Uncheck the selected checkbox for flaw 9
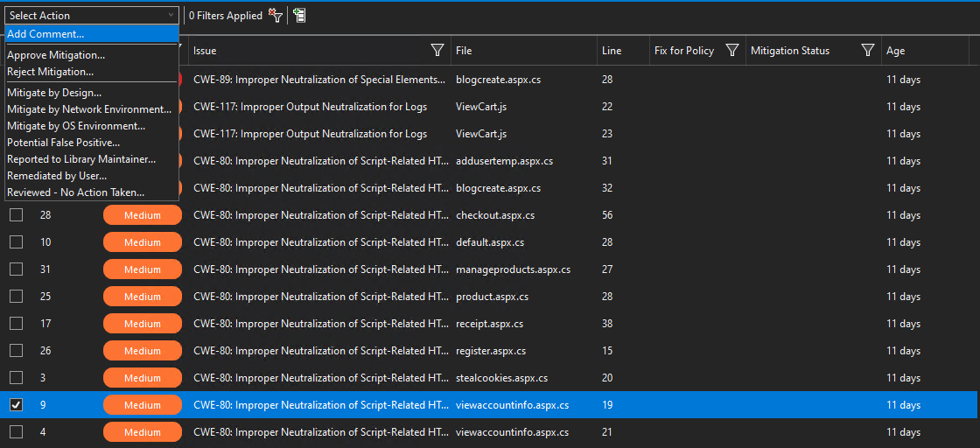 tap(17, 405)
